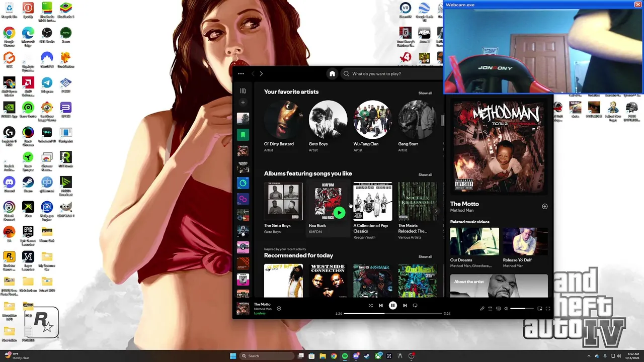This screenshot has width=644, height=362.
Task: Toggle shuffle playback
Action: pyautogui.click(x=370, y=305)
